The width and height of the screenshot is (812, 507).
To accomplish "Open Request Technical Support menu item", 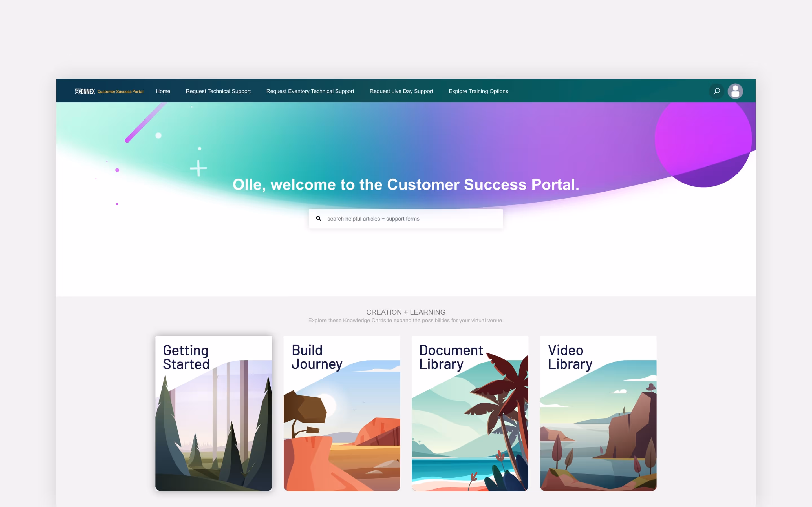I will (218, 91).
